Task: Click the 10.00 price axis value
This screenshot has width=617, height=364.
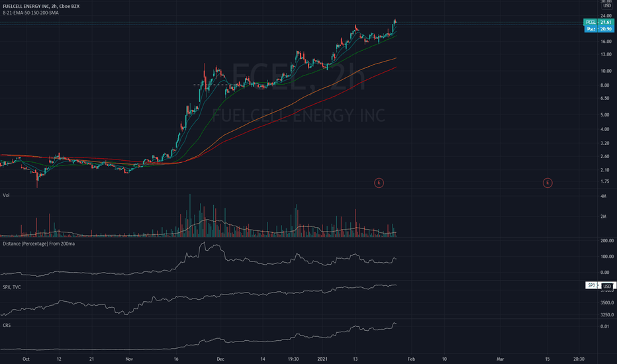Action: pyautogui.click(x=606, y=71)
